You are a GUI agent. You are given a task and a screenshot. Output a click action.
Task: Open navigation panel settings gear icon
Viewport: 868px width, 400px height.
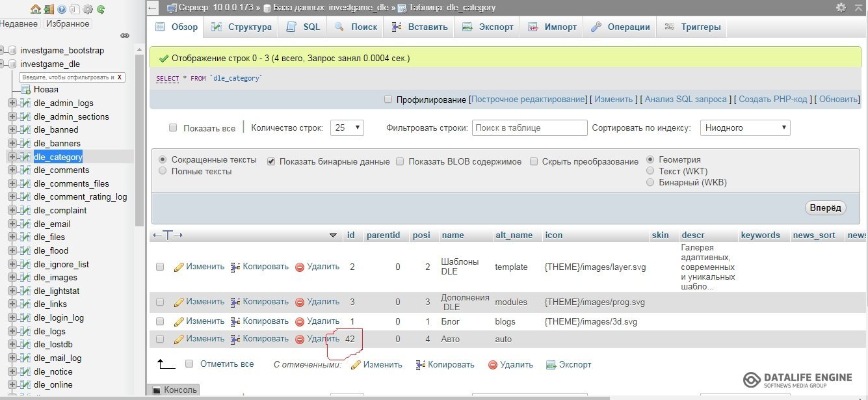[88, 9]
